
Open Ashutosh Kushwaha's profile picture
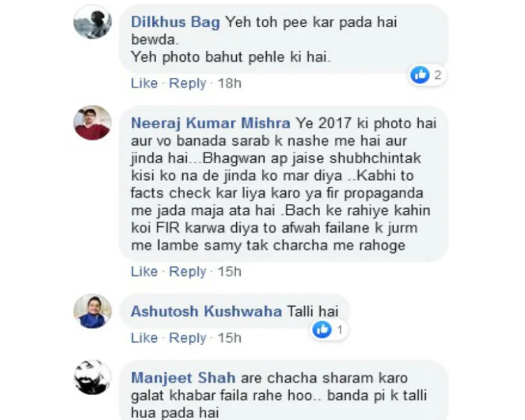pos(93,311)
